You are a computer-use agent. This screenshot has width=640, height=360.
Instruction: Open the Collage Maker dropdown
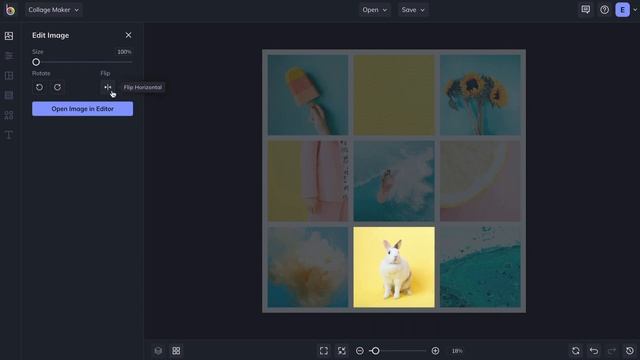tap(53, 10)
